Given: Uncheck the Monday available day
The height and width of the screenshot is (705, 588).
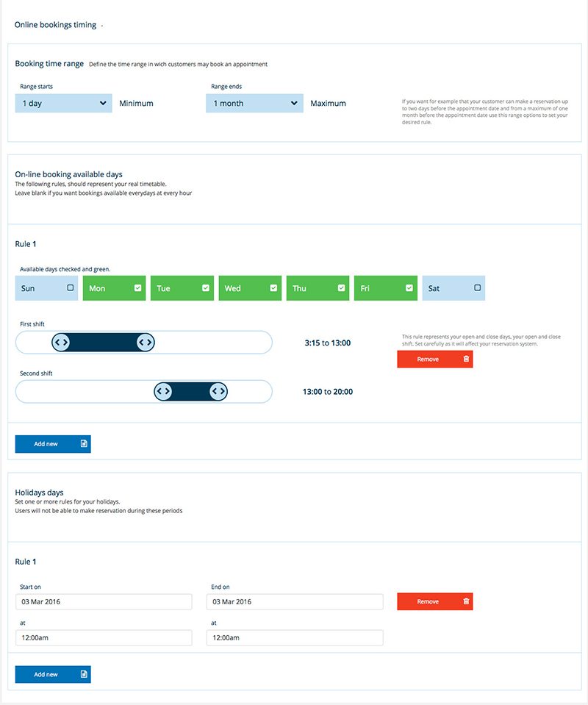Looking at the screenshot, I should [x=138, y=288].
